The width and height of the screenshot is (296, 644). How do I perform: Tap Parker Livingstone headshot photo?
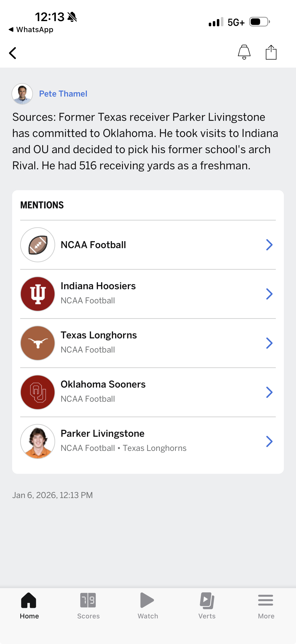pyautogui.click(x=38, y=441)
